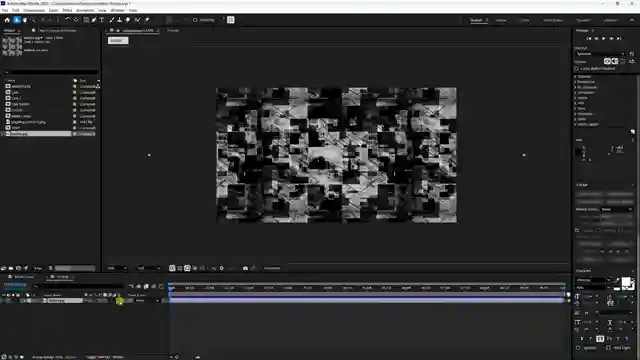Click the Parent pick whip on the layer
This screenshot has height=360, width=640.
click(130, 301)
